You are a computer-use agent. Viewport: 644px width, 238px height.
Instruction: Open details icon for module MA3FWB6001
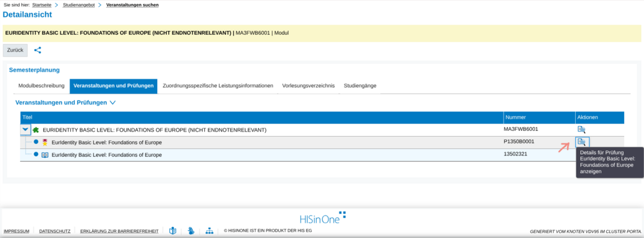coord(581,130)
